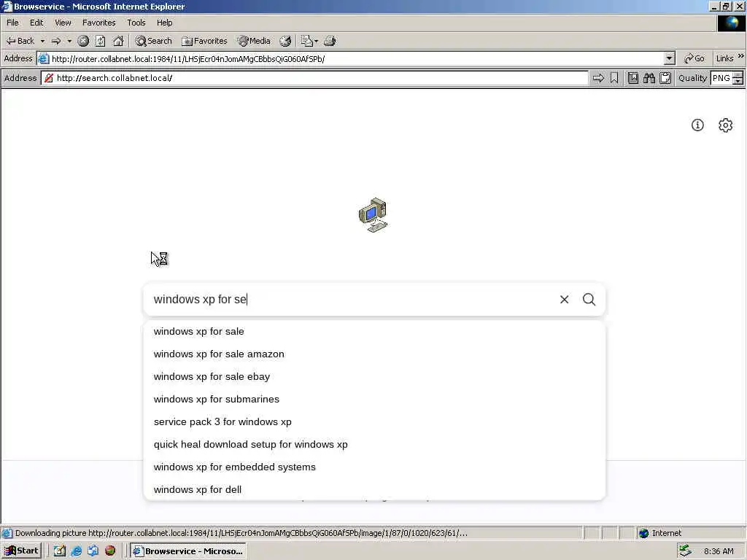Click the Outlook Express Quick Launch icon
Viewport: 747px width, 560px height.
pos(93,551)
